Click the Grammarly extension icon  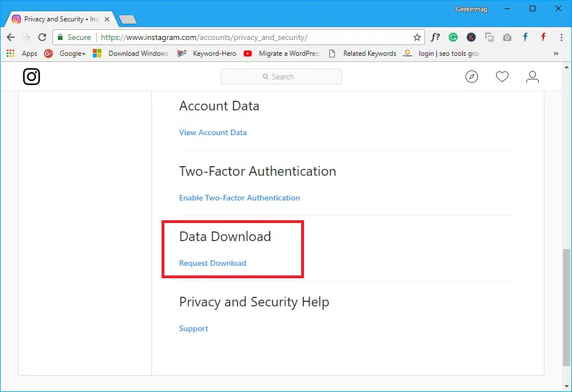click(453, 37)
